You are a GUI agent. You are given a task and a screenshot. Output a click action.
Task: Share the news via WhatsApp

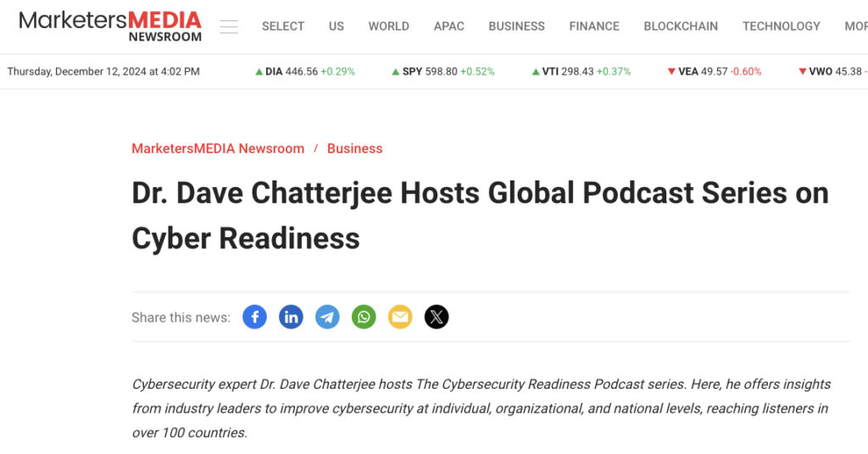364,317
